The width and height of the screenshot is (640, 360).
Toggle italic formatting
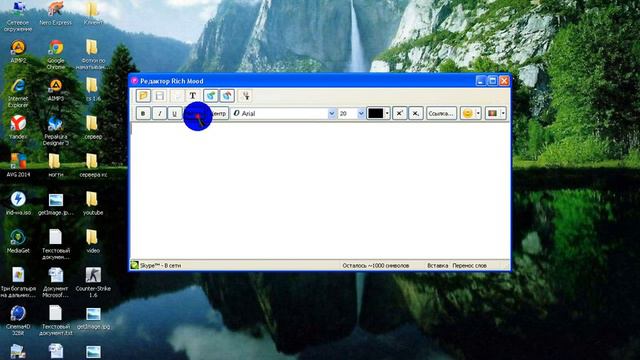tap(160, 113)
